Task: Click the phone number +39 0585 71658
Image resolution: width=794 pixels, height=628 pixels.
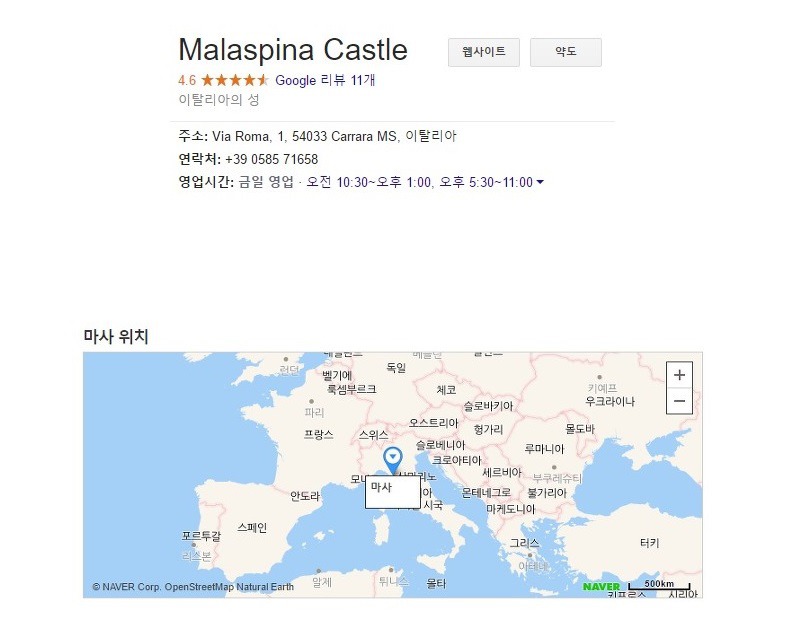Action: pyautogui.click(x=271, y=159)
